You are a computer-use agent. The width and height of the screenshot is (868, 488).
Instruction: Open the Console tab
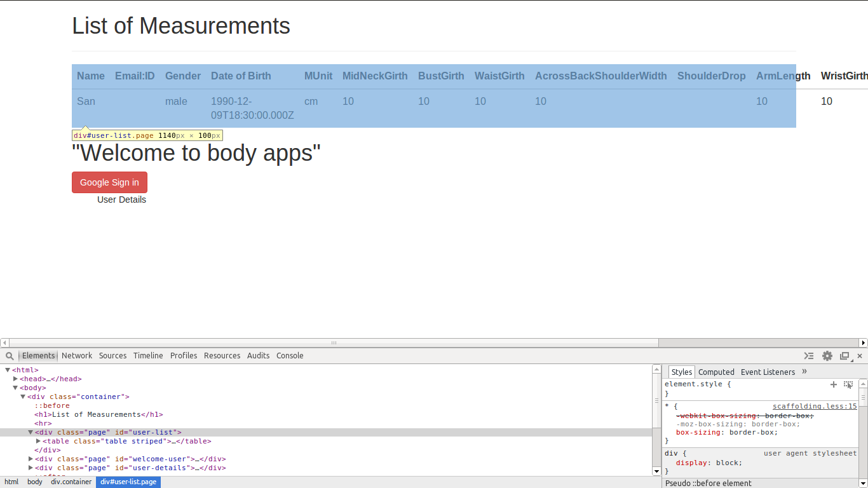pyautogui.click(x=290, y=356)
